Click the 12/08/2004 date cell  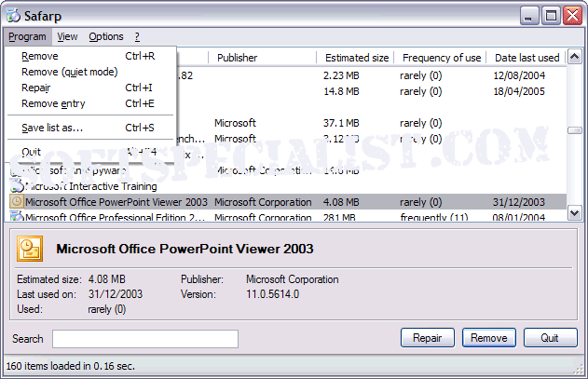point(519,75)
